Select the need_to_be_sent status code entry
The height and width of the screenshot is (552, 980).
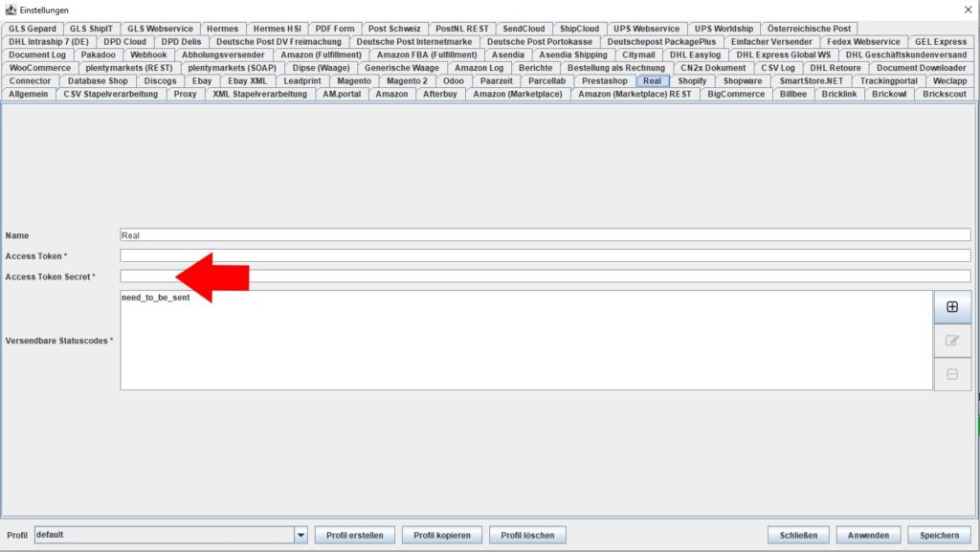click(x=156, y=298)
